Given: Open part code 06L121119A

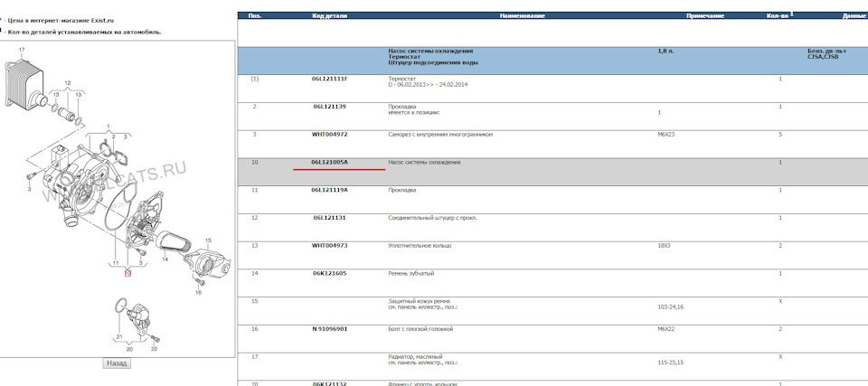Looking at the screenshot, I should click(329, 190).
